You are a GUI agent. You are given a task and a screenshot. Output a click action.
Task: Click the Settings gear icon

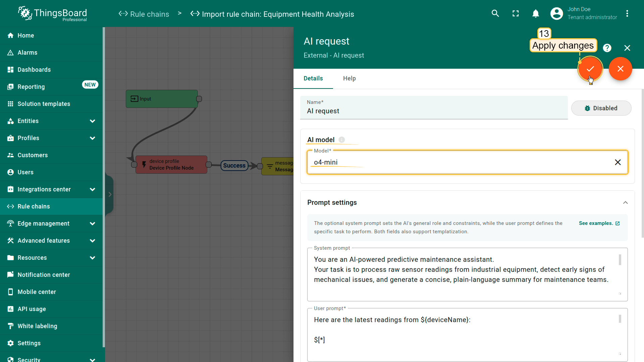[10, 343]
